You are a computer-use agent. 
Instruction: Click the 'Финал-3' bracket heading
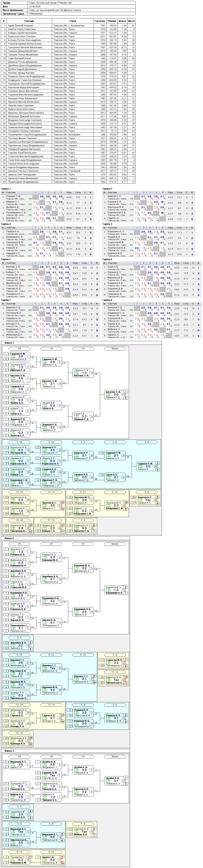click(x=9, y=751)
